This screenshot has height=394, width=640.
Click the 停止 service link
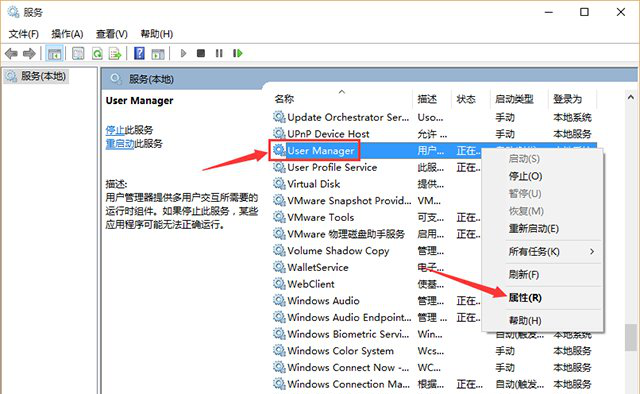tap(115, 130)
